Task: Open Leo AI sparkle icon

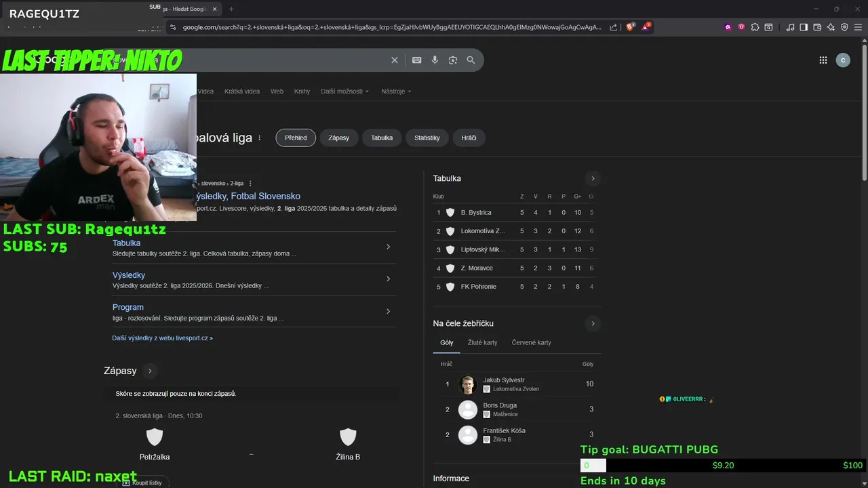Action: click(x=831, y=27)
